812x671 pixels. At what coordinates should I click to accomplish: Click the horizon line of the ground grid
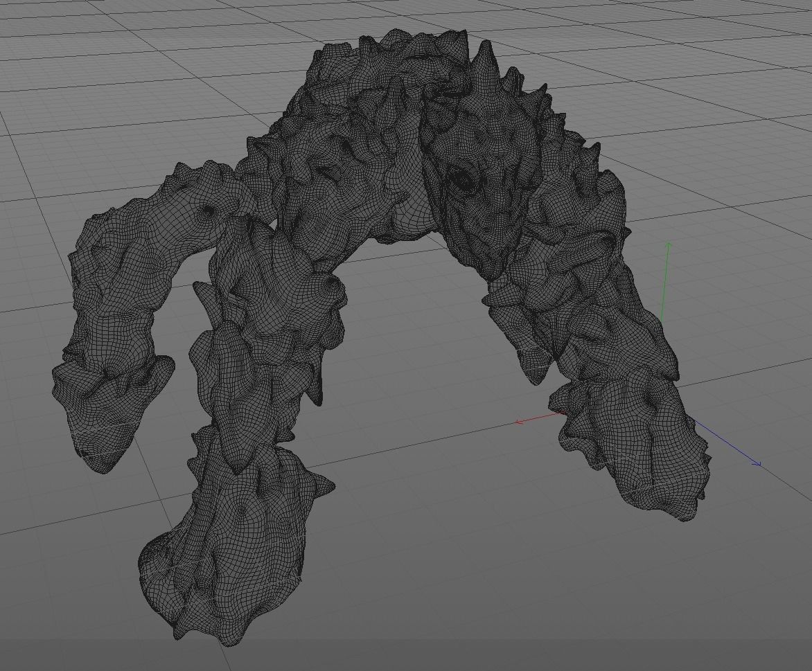click(139, 12)
